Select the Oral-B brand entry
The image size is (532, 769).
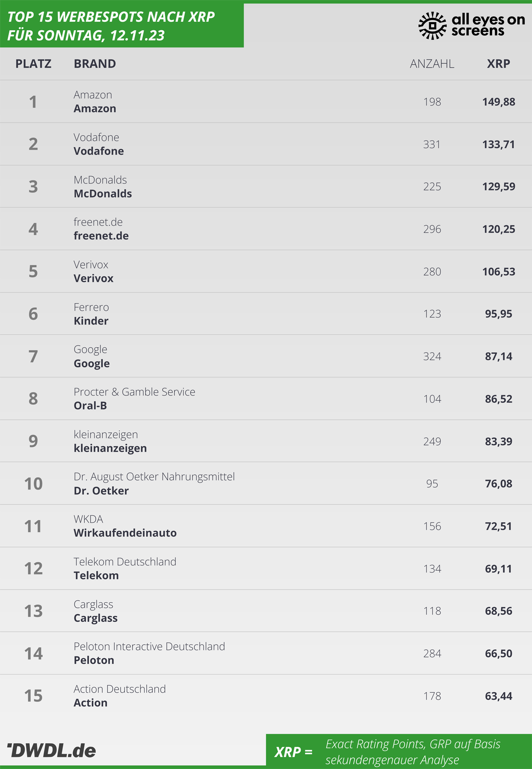coord(90,406)
